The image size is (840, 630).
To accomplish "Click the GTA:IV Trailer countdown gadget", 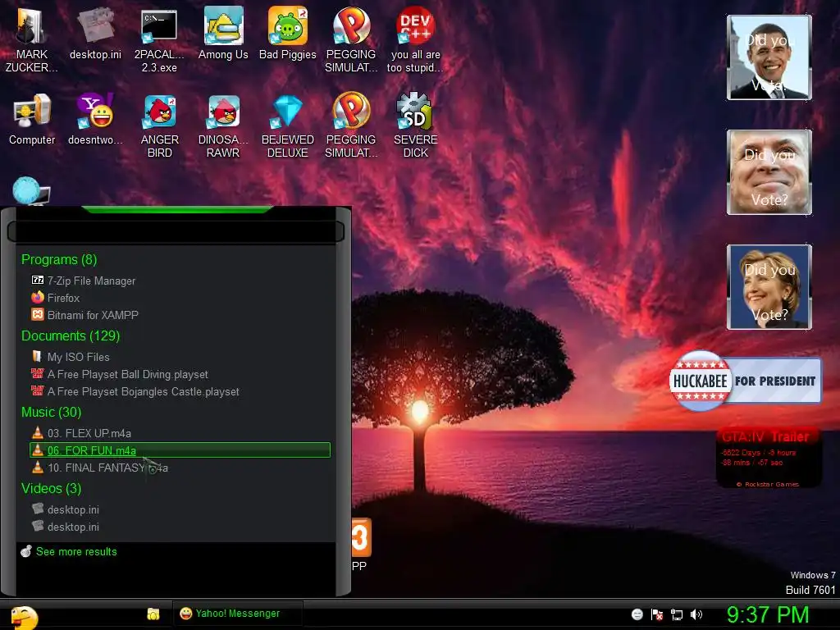I will [768, 457].
